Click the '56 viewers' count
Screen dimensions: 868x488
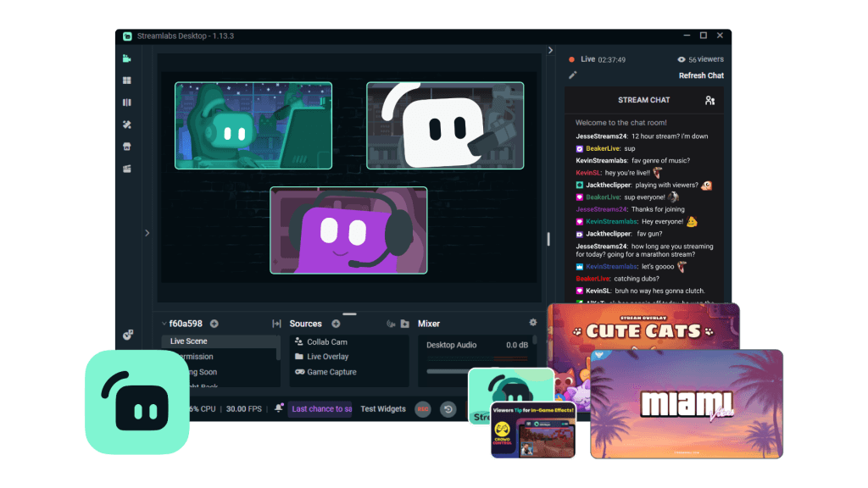(x=706, y=59)
